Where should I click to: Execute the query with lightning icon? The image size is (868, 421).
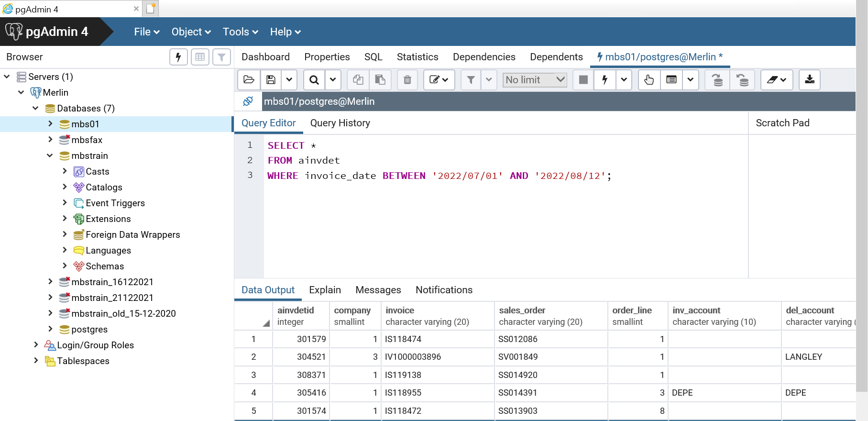pos(604,80)
